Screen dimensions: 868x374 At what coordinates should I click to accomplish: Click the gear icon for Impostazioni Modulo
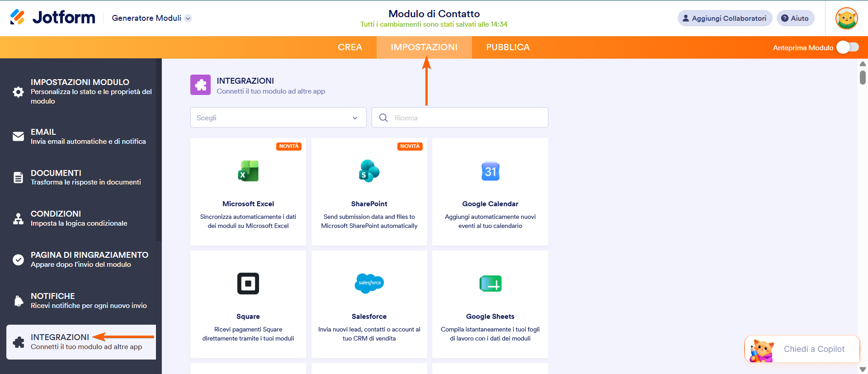pos(18,92)
